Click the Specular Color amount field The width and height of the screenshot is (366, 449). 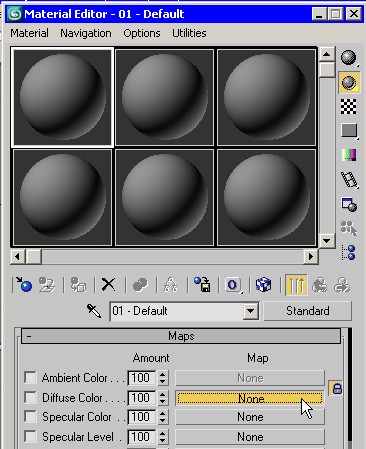pyautogui.click(x=142, y=417)
